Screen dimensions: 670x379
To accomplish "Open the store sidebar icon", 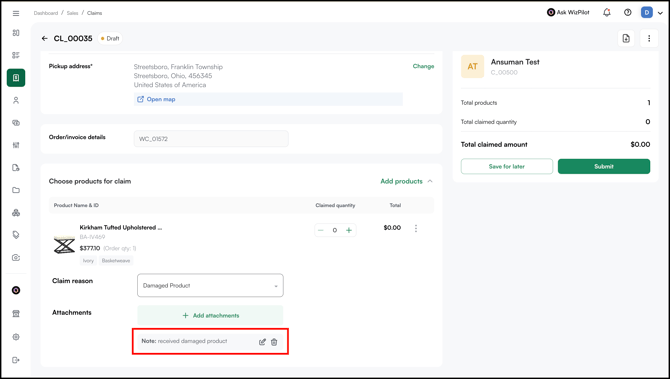I will (16, 314).
